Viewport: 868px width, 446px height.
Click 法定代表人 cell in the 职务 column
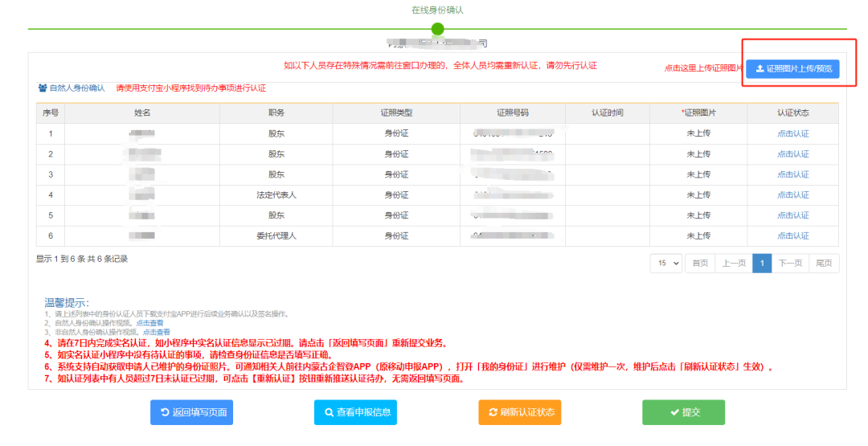[x=276, y=194]
